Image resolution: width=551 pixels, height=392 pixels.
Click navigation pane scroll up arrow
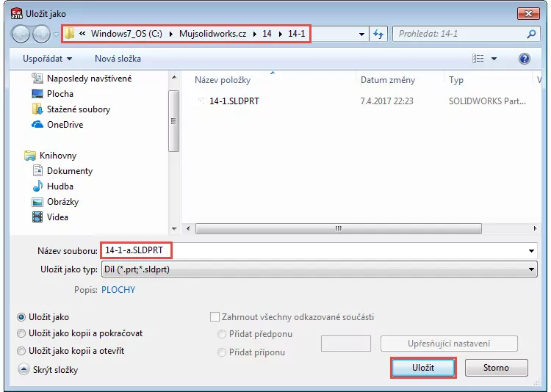click(x=174, y=77)
